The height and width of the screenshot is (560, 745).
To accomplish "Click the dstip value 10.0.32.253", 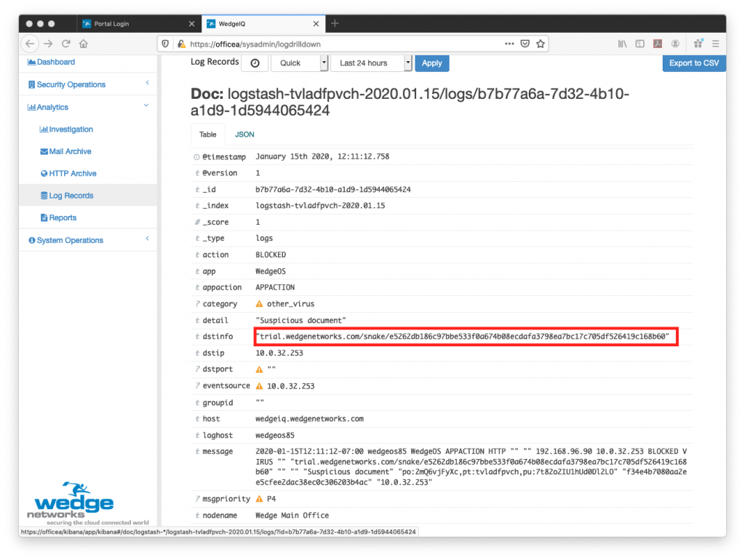I will (x=279, y=353).
